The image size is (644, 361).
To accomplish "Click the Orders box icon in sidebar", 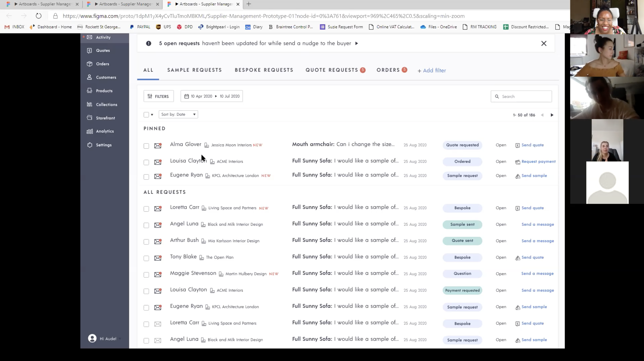I will pos(89,64).
